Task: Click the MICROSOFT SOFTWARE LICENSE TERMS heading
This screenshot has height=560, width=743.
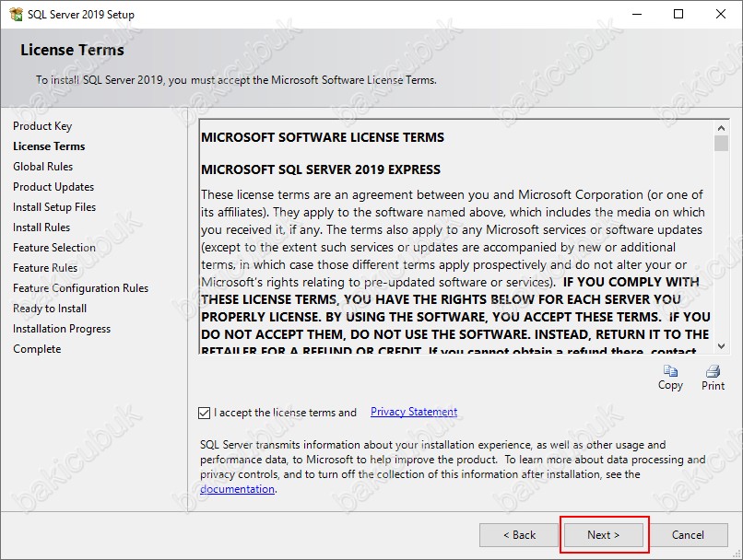Action: tap(323, 137)
